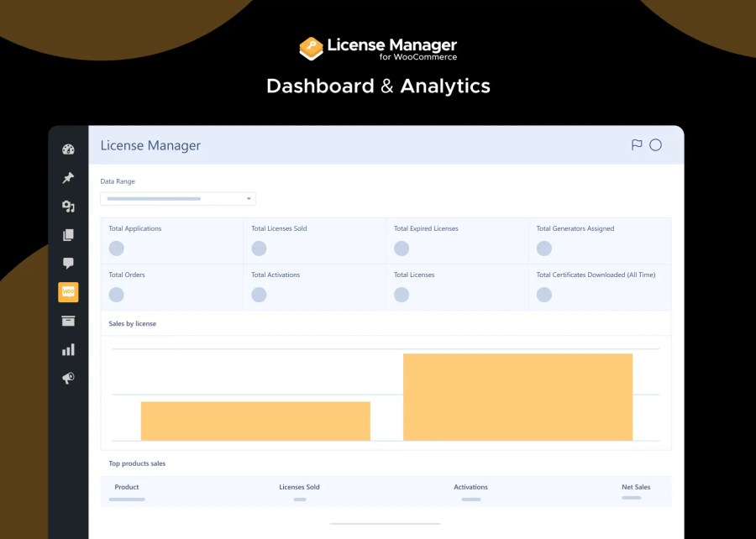Click the Product column header
756x539 pixels.
pyautogui.click(x=127, y=487)
